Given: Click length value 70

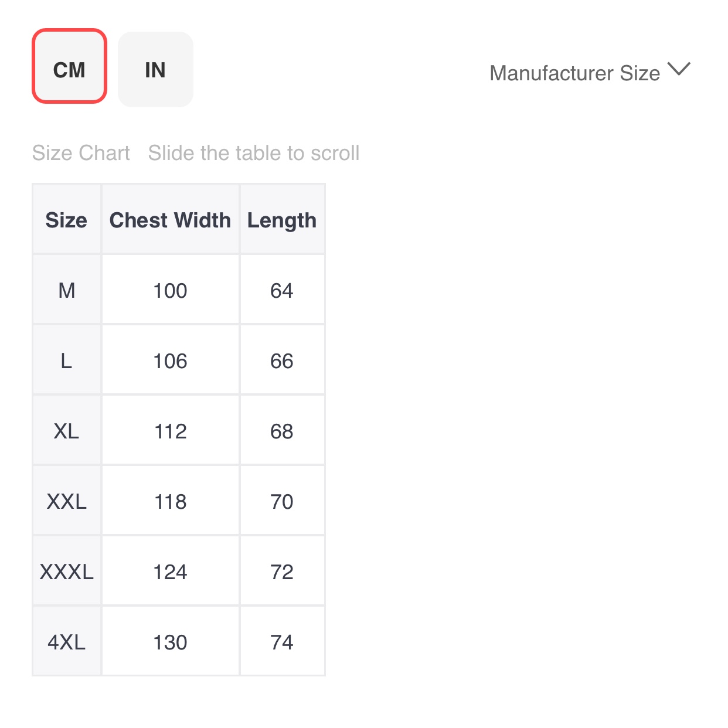Looking at the screenshot, I should pos(282,501).
